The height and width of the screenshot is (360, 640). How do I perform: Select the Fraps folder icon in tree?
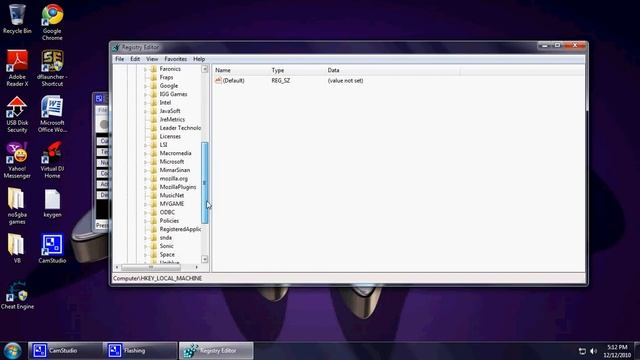click(154, 77)
